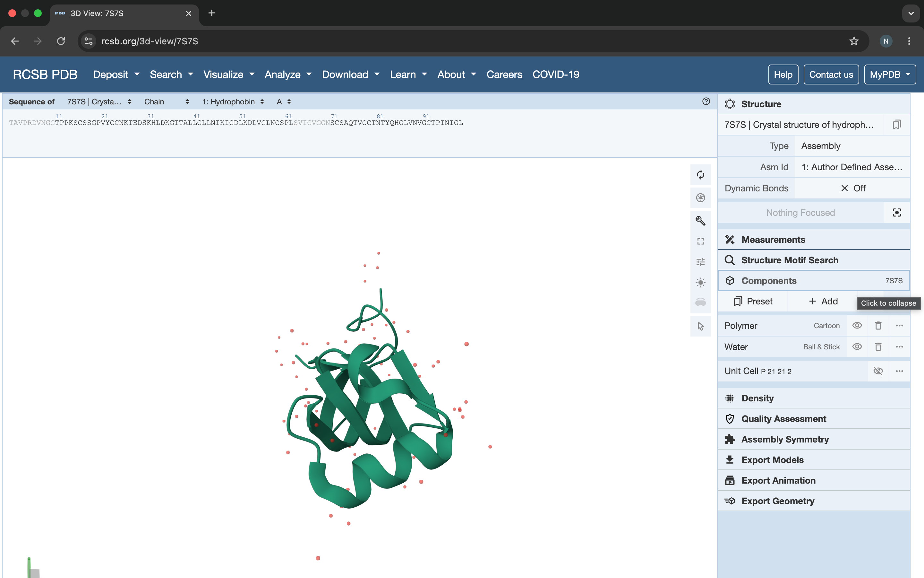Expand the Quality Assessment section
The height and width of the screenshot is (578, 924).
coord(814,419)
